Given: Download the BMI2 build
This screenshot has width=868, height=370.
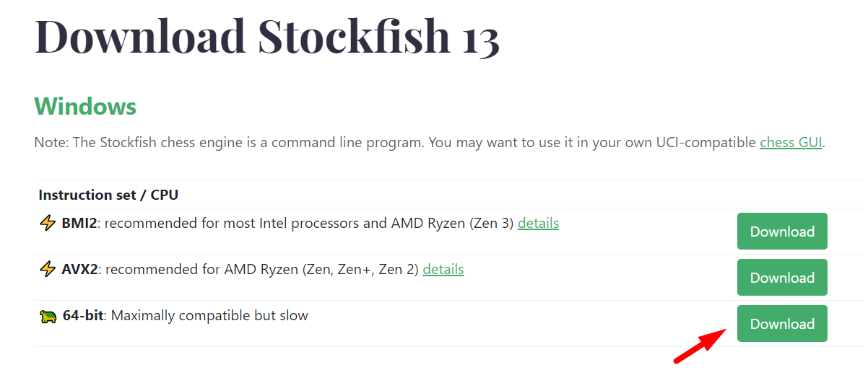Looking at the screenshot, I should pyautogui.click(x=782, y=232).
